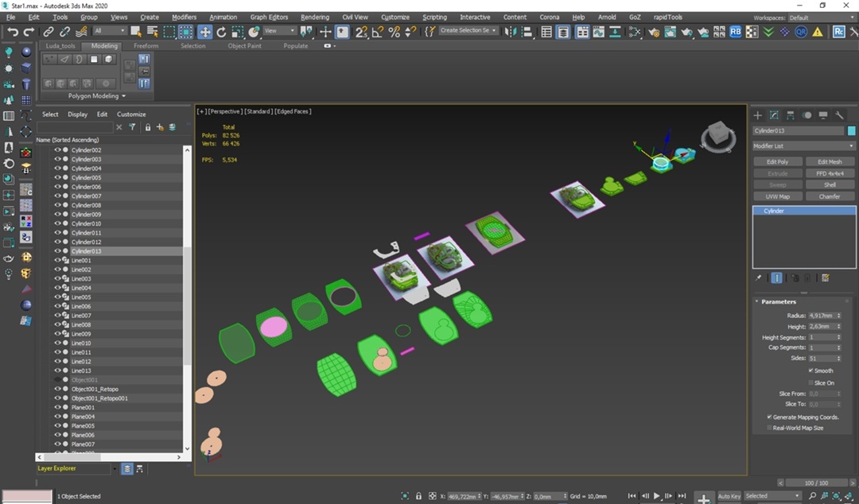Image resolution: width=859 pixels, height=504 pixels.
Task: Switch to the Object Paint ribbon tab
Action: pos(244,46)
